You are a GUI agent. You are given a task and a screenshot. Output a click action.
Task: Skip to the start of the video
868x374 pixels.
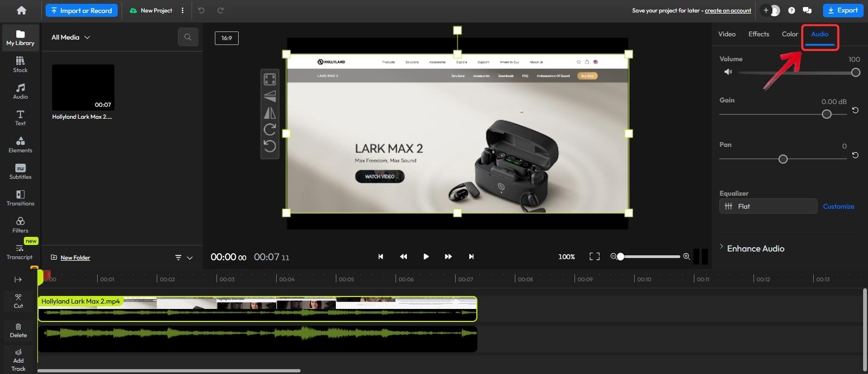tap(381, 256)
